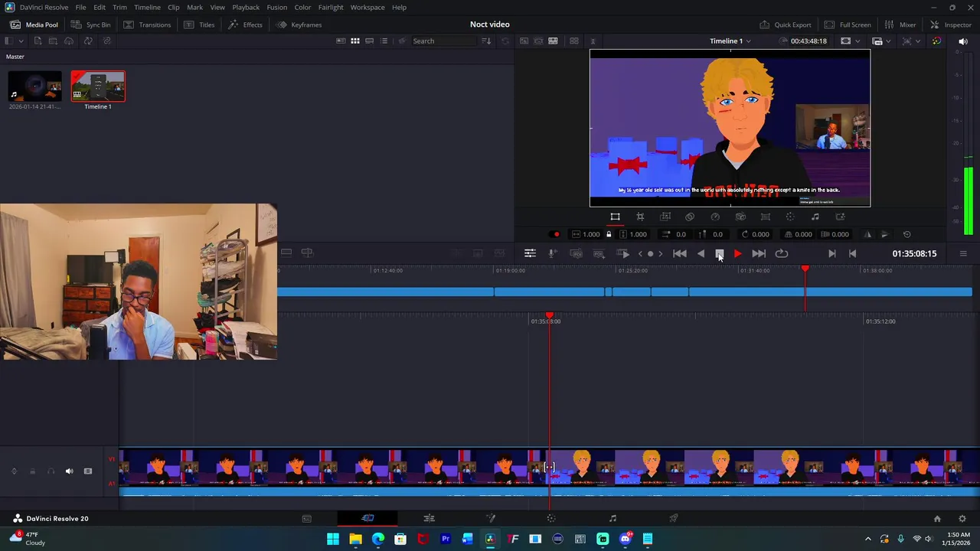Screen dimensions: 980x551
Task: Open the Workspace menu
Action: (367, 7)
